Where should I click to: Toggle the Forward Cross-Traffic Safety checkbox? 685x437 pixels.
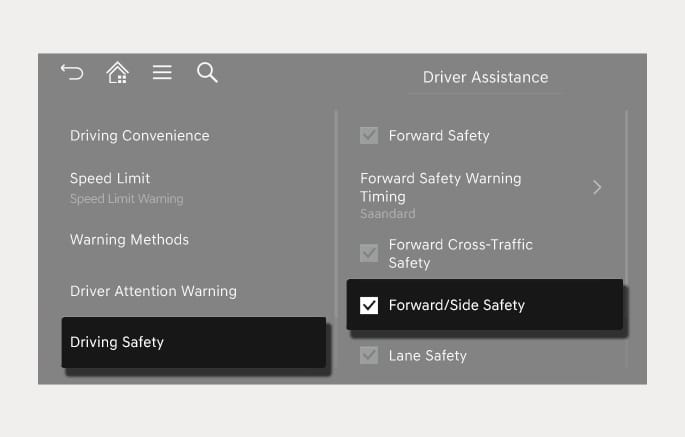tap(369, 253)
